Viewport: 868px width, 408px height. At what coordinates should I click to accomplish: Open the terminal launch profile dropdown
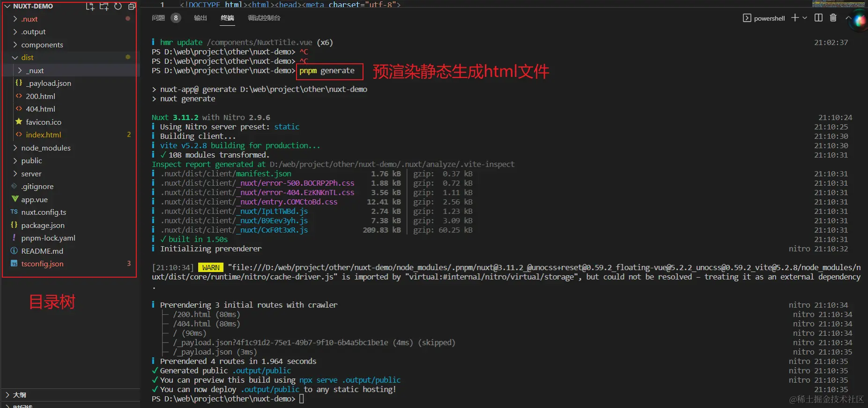[805, 18]
